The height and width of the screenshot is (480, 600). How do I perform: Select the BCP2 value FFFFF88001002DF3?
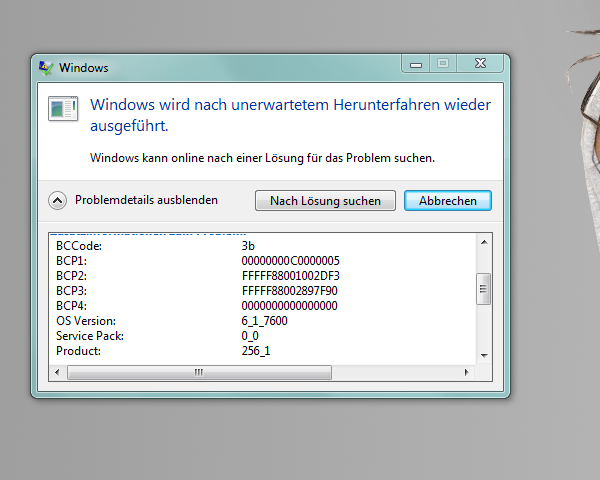291,276
